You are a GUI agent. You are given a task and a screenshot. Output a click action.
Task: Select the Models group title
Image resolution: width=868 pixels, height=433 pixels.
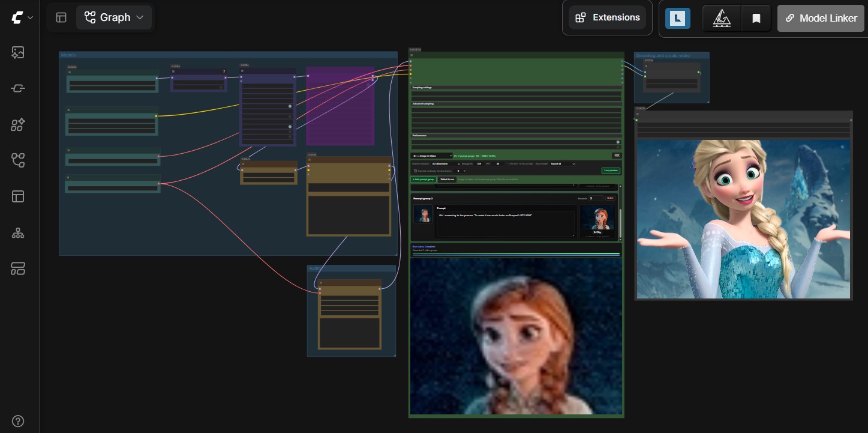[x=68, y=55]
